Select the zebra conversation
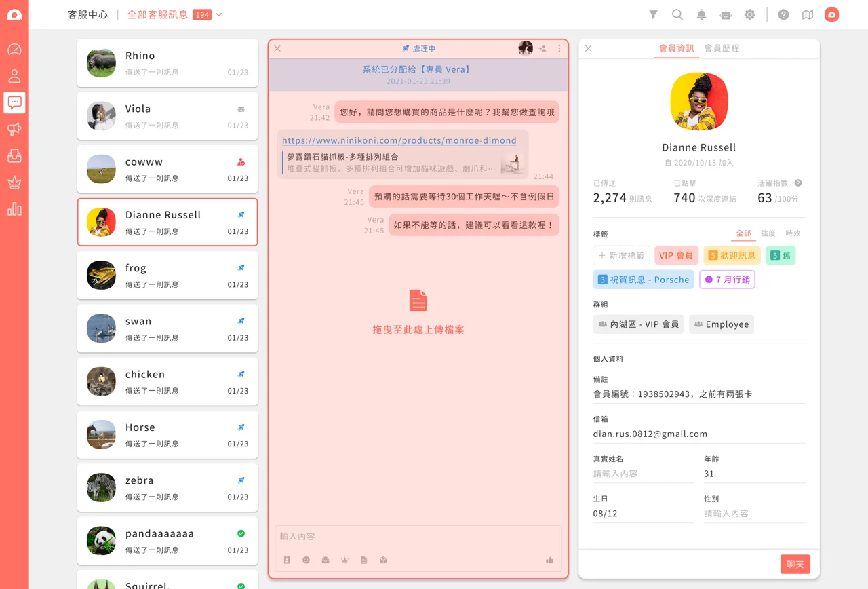The width and height of the screenshot is (868, 589). click(x=167, y=488)
